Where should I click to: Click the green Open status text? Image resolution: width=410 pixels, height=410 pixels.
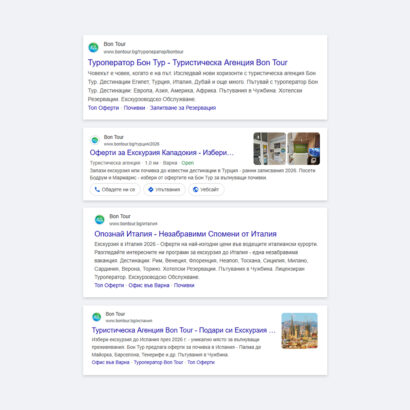coord(187,163)
